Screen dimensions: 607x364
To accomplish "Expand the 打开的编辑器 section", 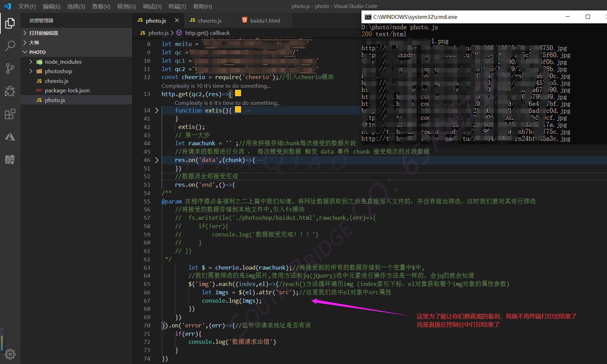I will click(76, 33).
